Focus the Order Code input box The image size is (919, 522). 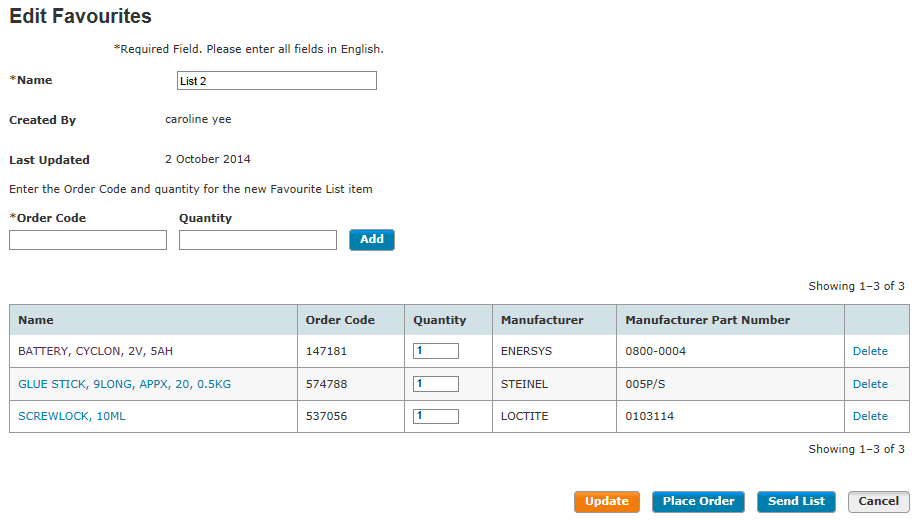(x=88, y=240)
